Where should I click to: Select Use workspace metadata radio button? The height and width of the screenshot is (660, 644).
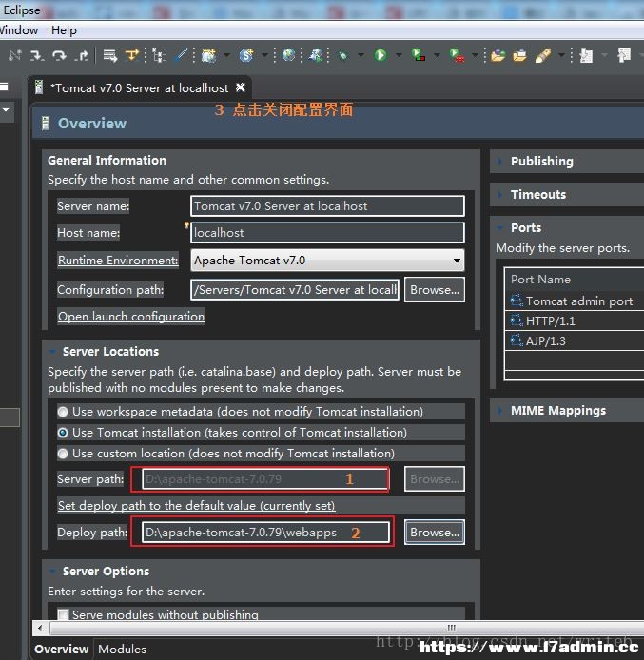point(63,412)
